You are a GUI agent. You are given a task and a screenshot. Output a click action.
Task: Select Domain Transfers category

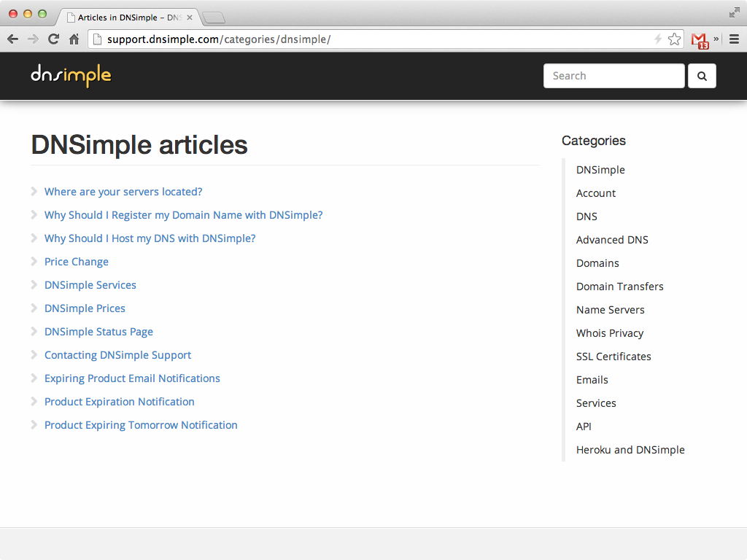tap(620, 287)
